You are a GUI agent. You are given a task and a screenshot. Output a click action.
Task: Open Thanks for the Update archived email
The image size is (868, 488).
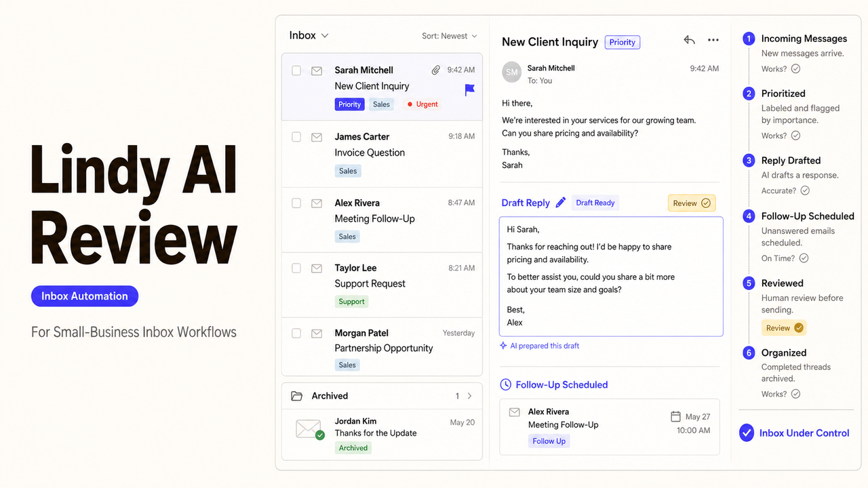click(x=376, y=433)
